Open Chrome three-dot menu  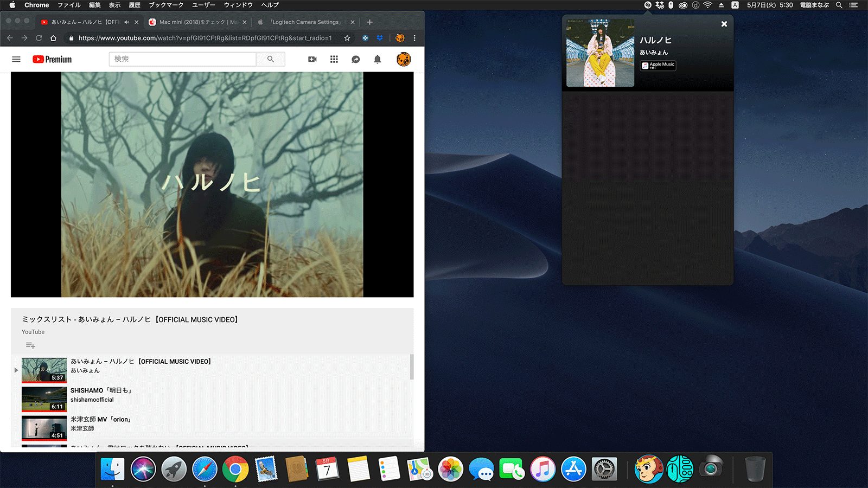(414, 38)
